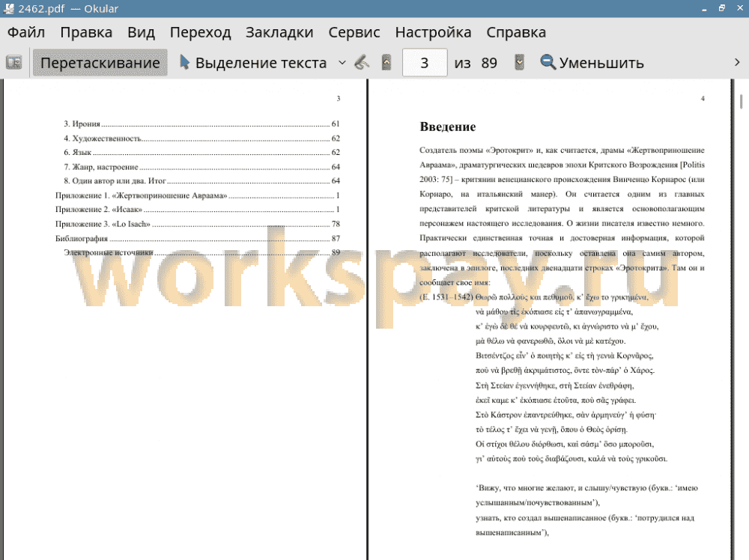Click the Уменьшить zoom out button

[x=592, y=63]
